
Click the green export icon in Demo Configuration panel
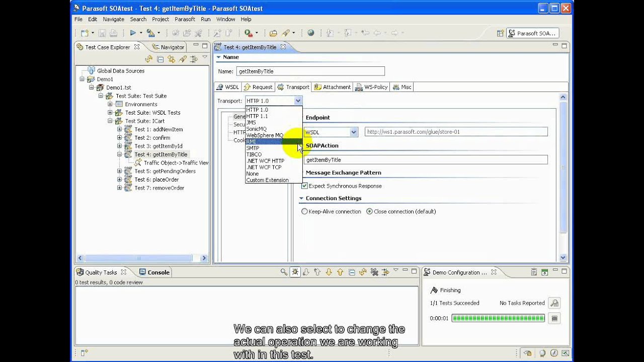click(544, 272)
